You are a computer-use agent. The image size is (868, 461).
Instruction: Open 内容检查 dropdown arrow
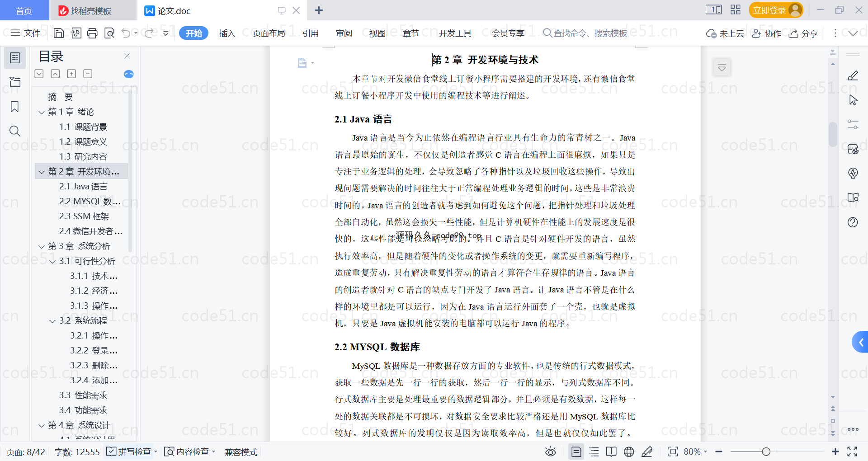pos(213,452)
